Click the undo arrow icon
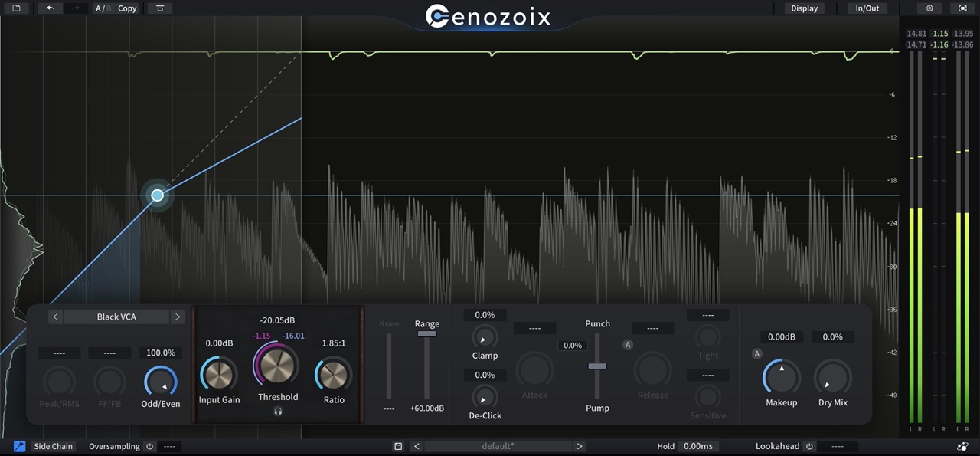Image resolution: width=980 pixels, height=456 pixels. pyautogui.click(x=50, y=8)
